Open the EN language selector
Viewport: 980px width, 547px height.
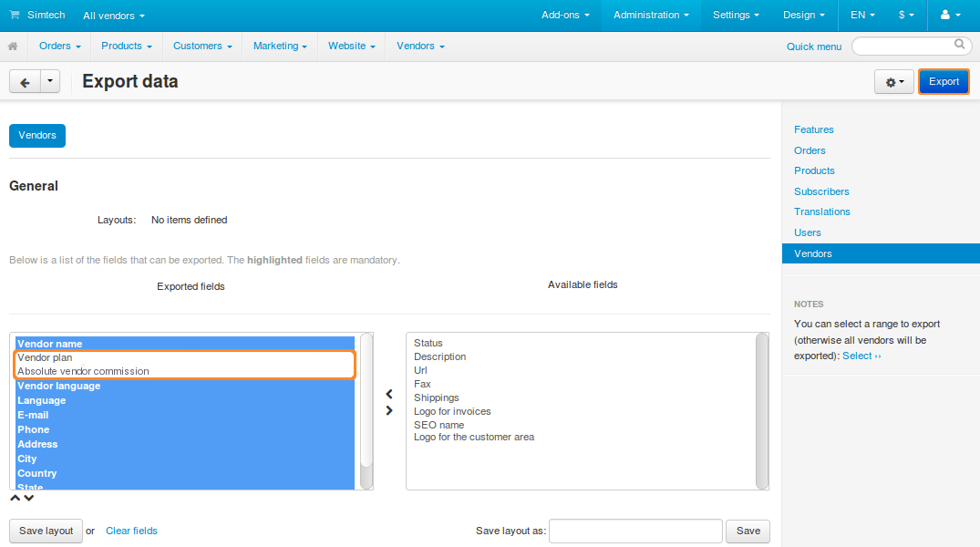click(862, 15)
